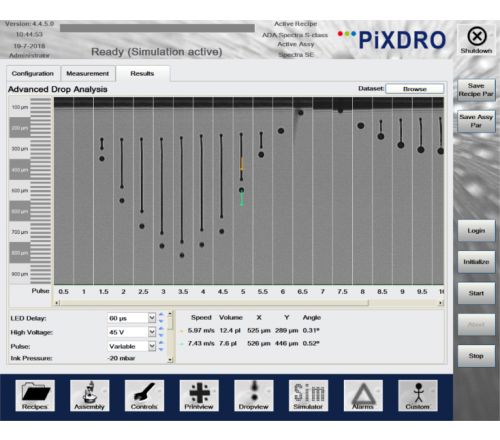Click the 12.4 pl volume value
Screen dimensions: 500x440
coord(230,330)
